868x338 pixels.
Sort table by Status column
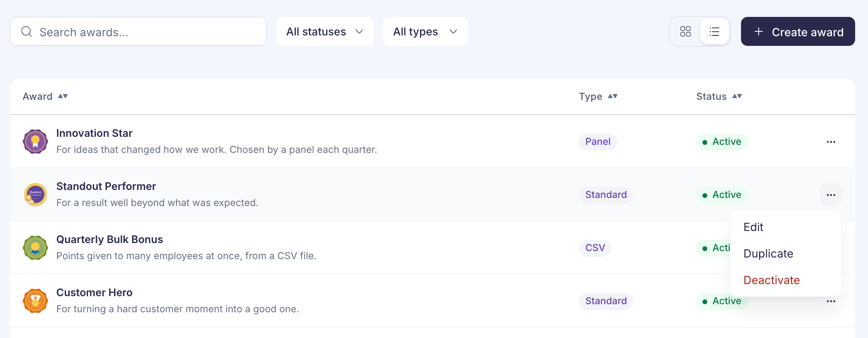click(x=719, y=97)
